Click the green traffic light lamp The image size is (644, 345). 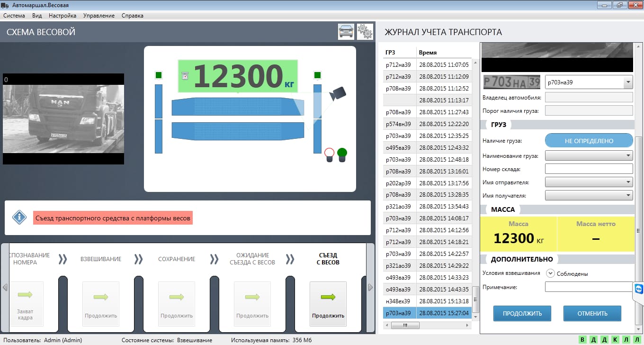tap(342, 153)
